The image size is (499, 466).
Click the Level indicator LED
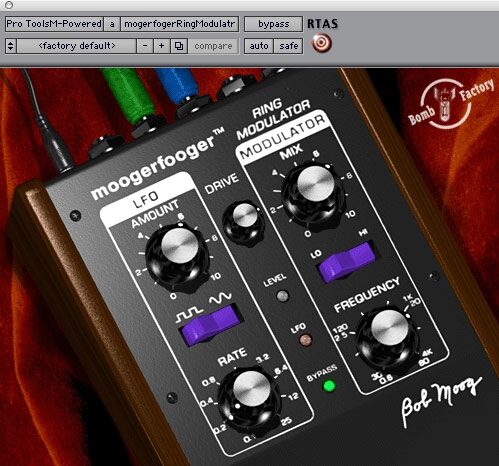click(x=283, y=296)
